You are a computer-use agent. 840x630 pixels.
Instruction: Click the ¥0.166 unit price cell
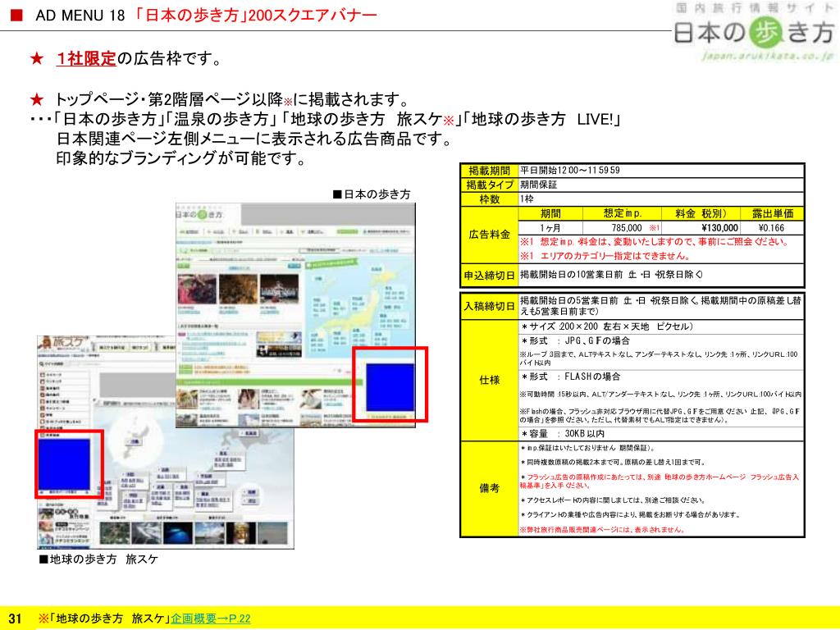[772, 228]
